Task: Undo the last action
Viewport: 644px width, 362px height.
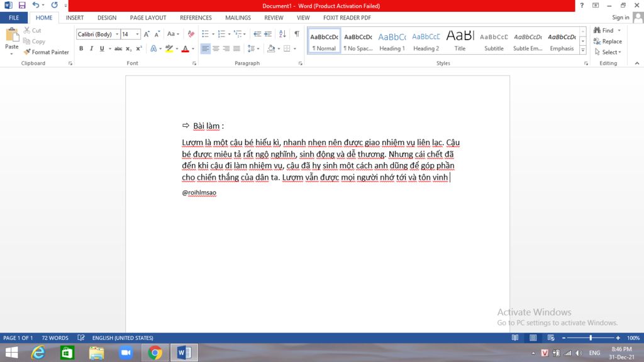Action: pos(36,5)
